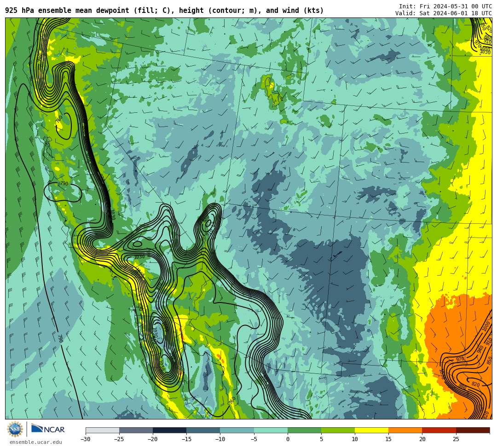This screenshot has width=497, height=448.
Task: Click the NCAR logo
Action: pos(48,429)
